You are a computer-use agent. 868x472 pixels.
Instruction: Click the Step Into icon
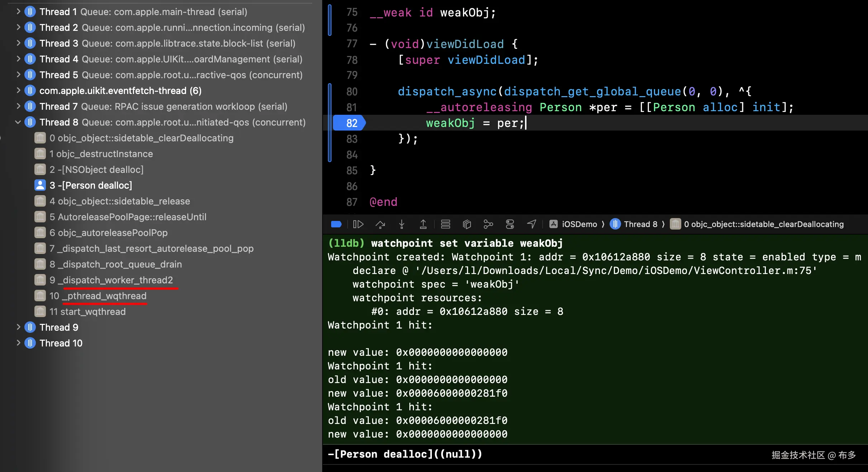(x=401, y=224)
